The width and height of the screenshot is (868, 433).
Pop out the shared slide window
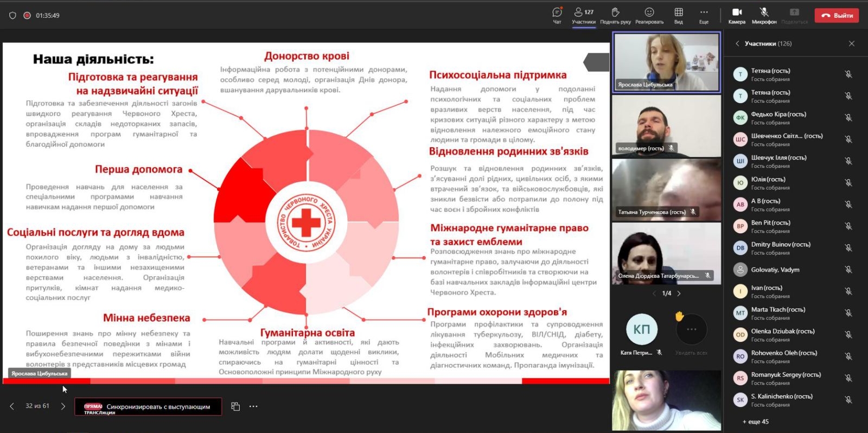[235, 406]
